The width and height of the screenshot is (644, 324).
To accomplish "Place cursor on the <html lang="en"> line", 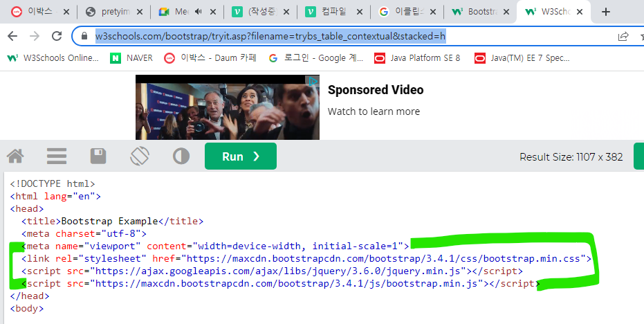I will [x=55, y=196].
